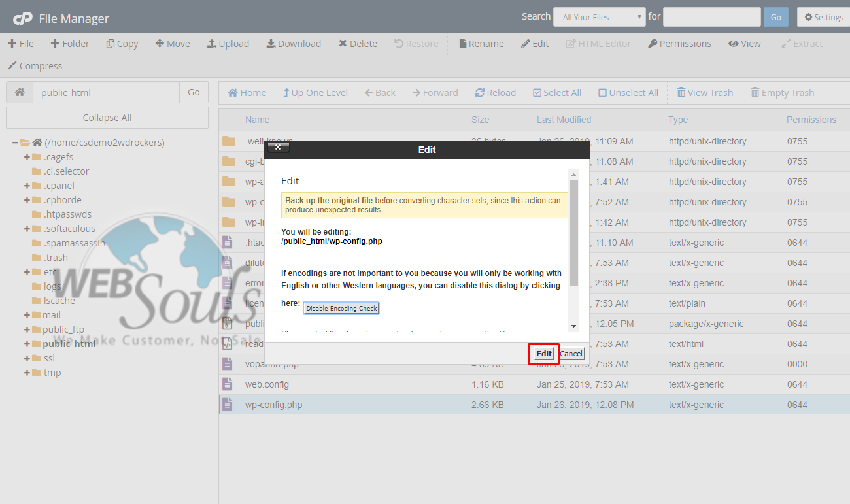Image resolution: width=850 pixels, height=504 pixels.
Task: Sort by Size column header
Action: tap(481, 120)
